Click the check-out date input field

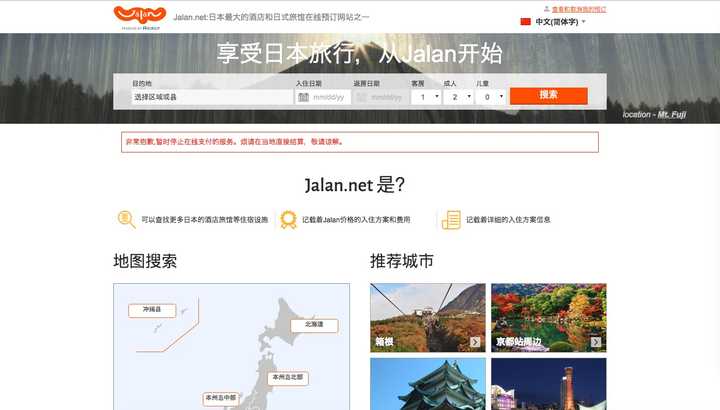(x=381, y=97)
